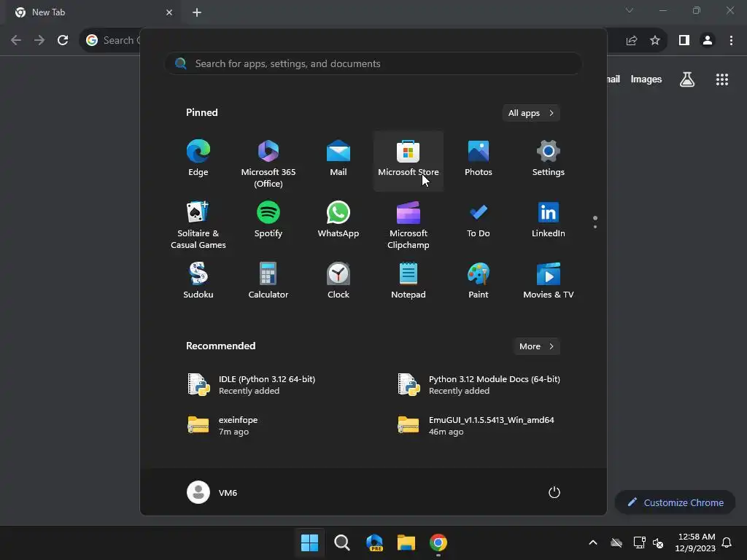This screenshot has height=560, width=747.
Task: Open the Google apps grid
Action: pos(722,79)
